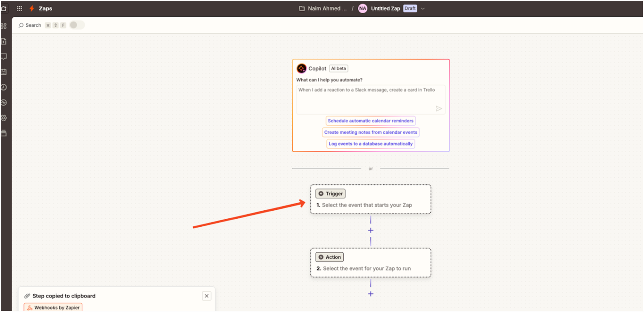Open the Naim Ahmed folder breadcrumb
The height and width of the screenshot is (312, 644).
pos(327,8)
